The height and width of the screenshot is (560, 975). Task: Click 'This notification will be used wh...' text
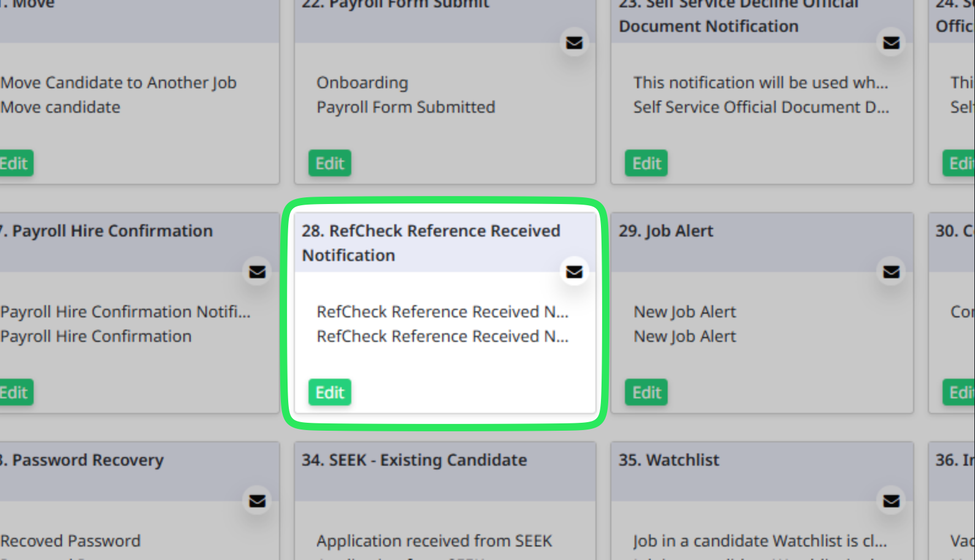pyautogui.click(x=761, y=83)
